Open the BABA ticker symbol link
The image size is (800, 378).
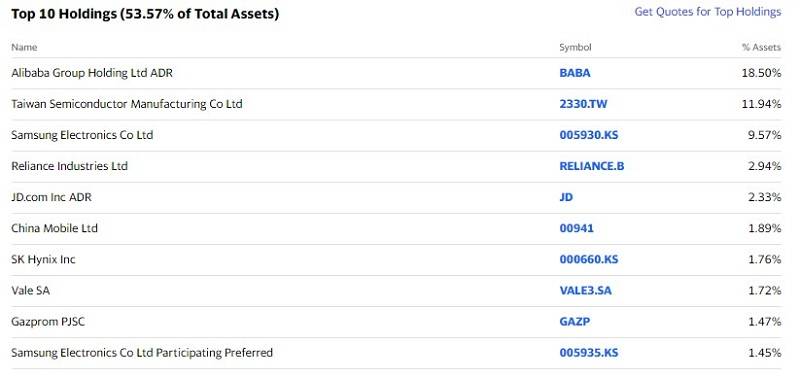point(575,73)
